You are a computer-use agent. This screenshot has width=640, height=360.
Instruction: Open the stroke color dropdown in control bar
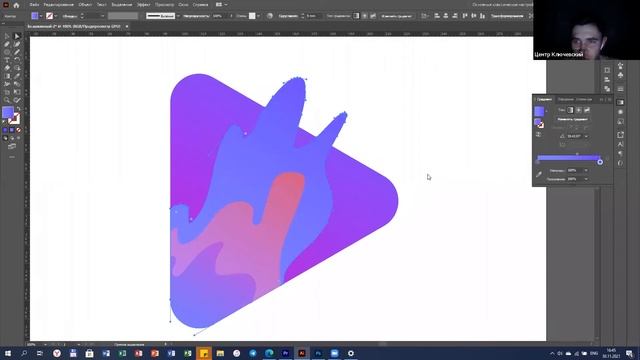pyautogui.click(x=56, y=16)
